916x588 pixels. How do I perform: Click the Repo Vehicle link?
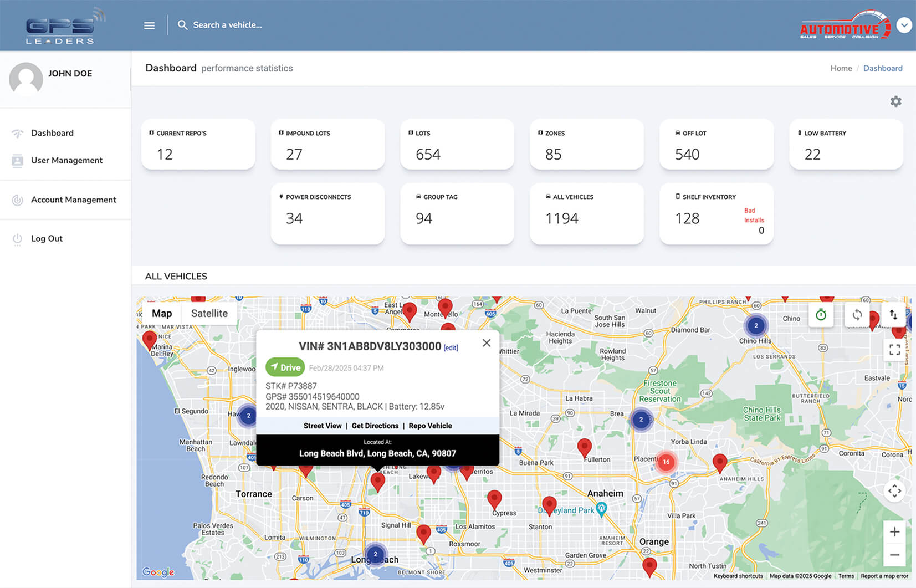click(430, 426)
